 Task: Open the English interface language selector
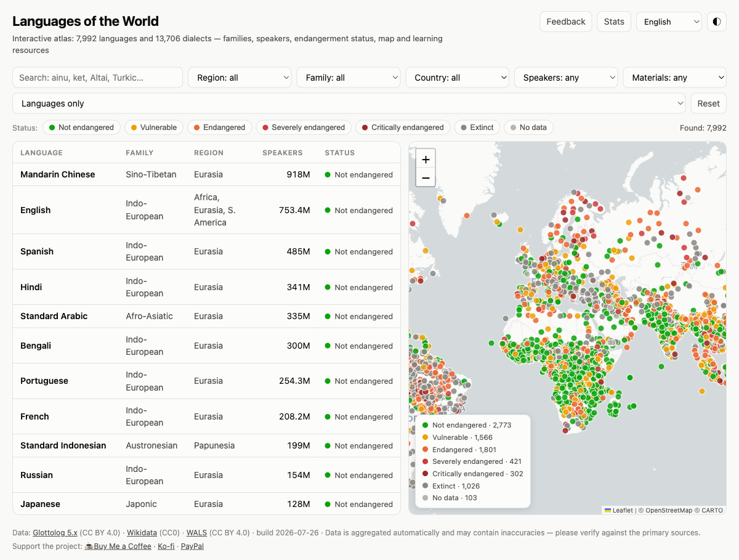pyautogui.click(x=669, y=22)
